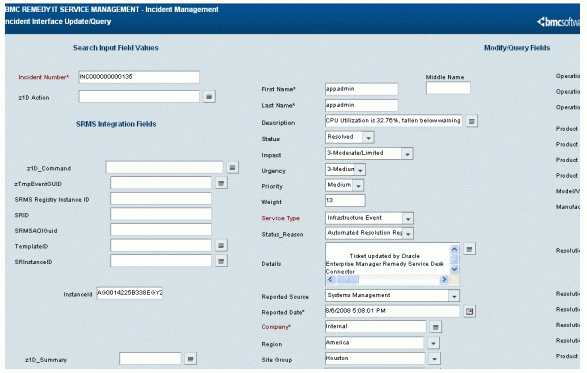Viewport: 587px width, 373px height.
Task: Open the expand icon beside Description field
Action: [x=472, y=121]
